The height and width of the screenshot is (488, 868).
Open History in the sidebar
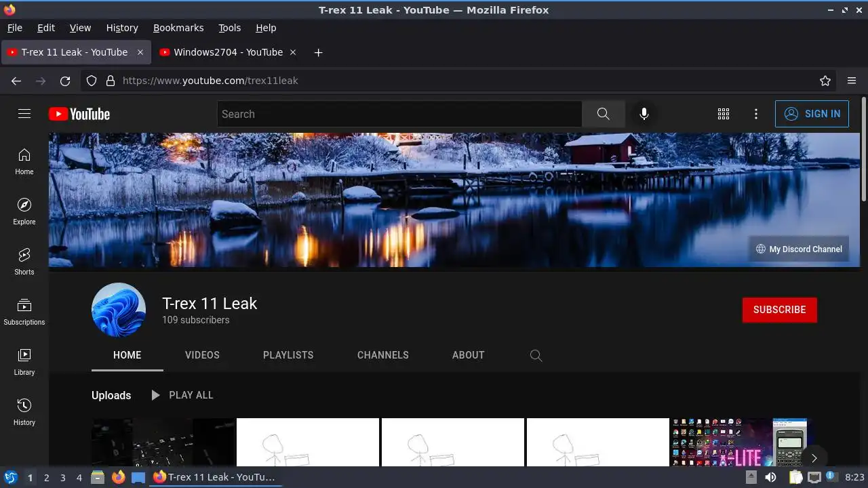point(24,412)
